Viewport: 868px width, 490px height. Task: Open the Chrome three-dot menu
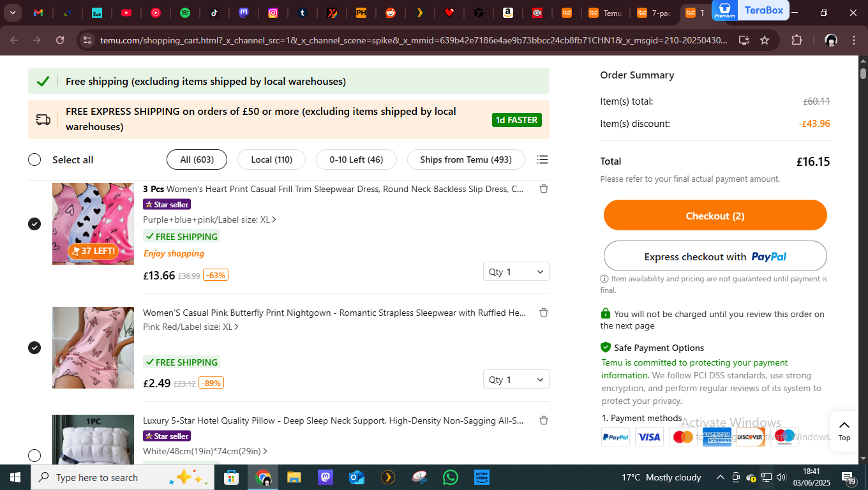[x=854, y=40]
